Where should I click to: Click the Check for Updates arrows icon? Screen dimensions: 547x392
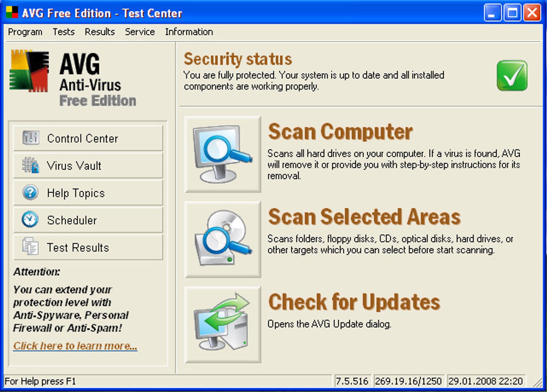[x=223, y=325]
